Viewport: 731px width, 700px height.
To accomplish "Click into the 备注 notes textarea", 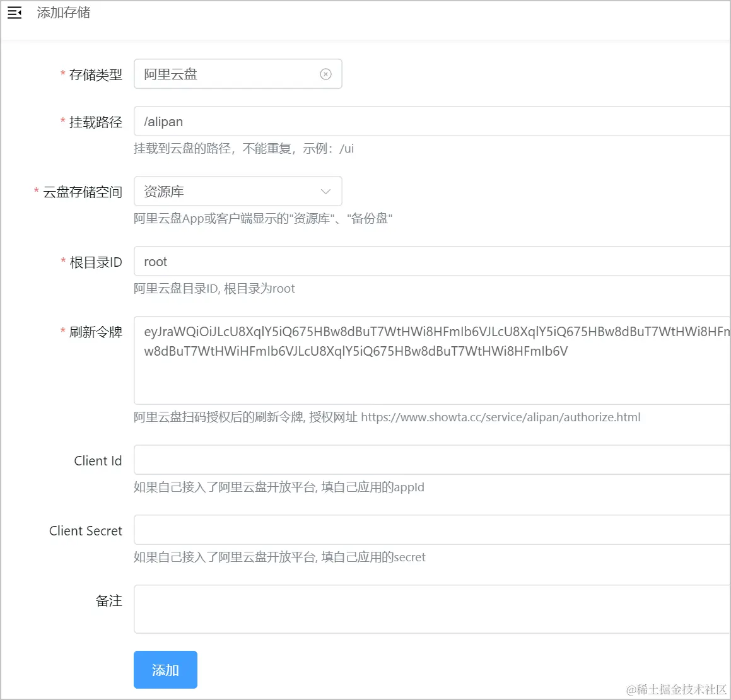I will (432, 609).
